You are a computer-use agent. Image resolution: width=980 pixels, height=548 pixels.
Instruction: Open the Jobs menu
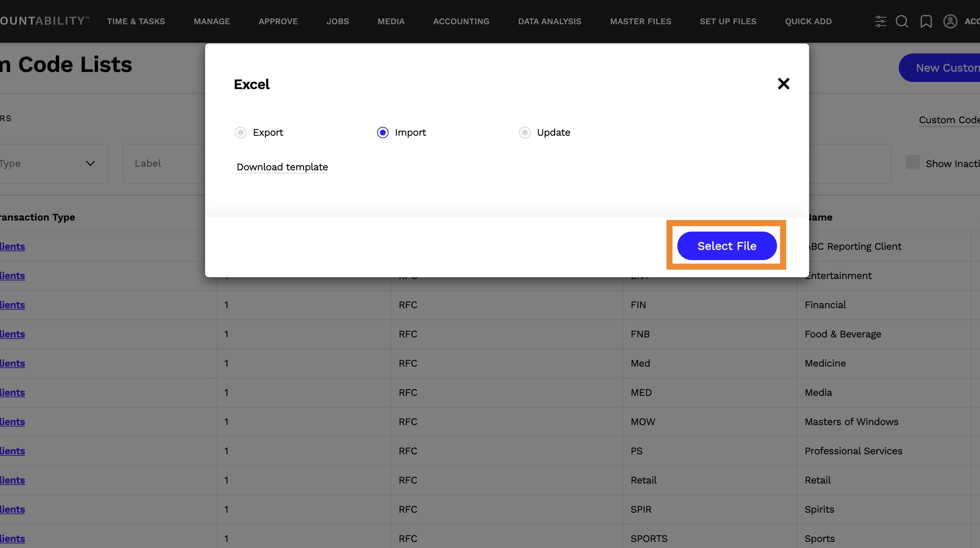click(338, 21)
